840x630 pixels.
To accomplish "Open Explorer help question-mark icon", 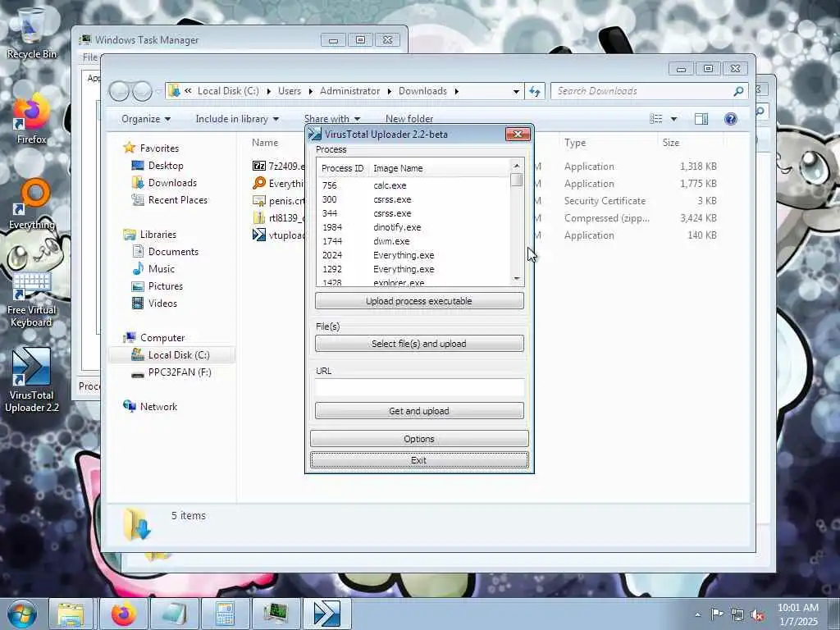I will (731, 119).
